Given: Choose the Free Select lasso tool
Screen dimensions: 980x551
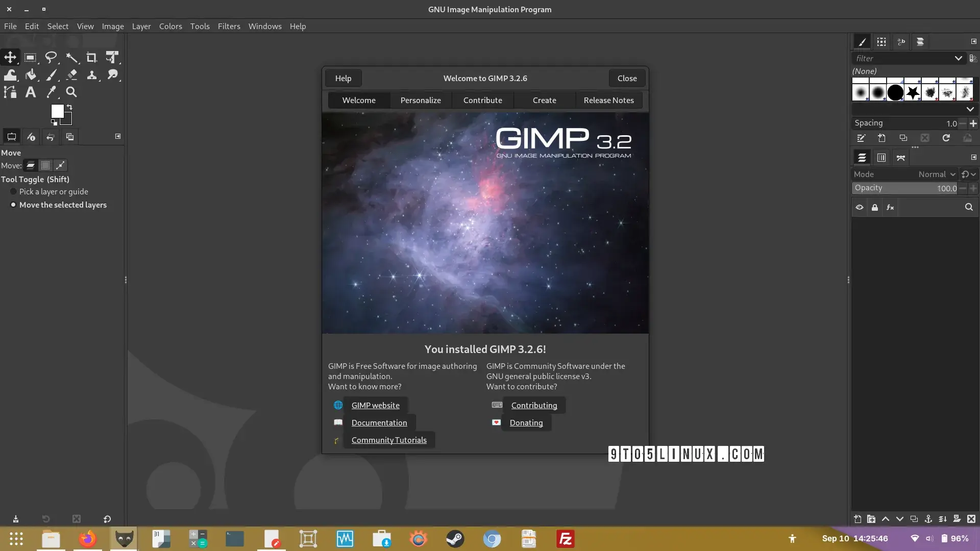Looking at the screenshot, I should coord(51,58).
